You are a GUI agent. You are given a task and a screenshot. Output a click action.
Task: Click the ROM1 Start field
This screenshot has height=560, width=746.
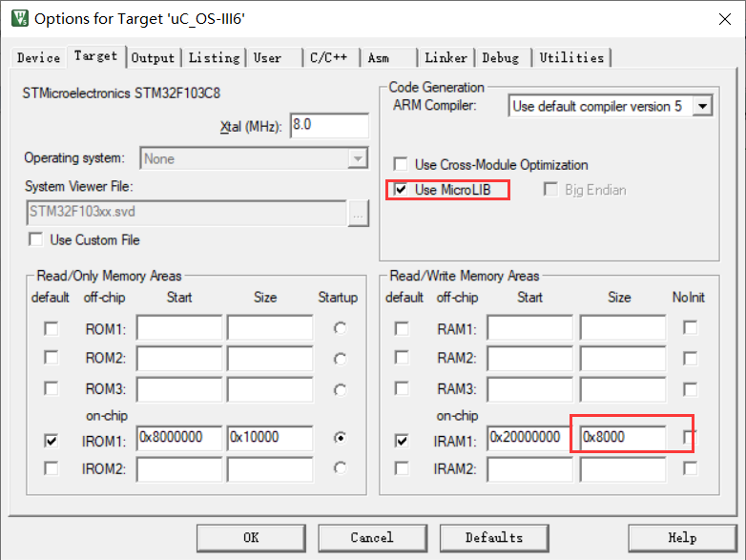point(179,327)
